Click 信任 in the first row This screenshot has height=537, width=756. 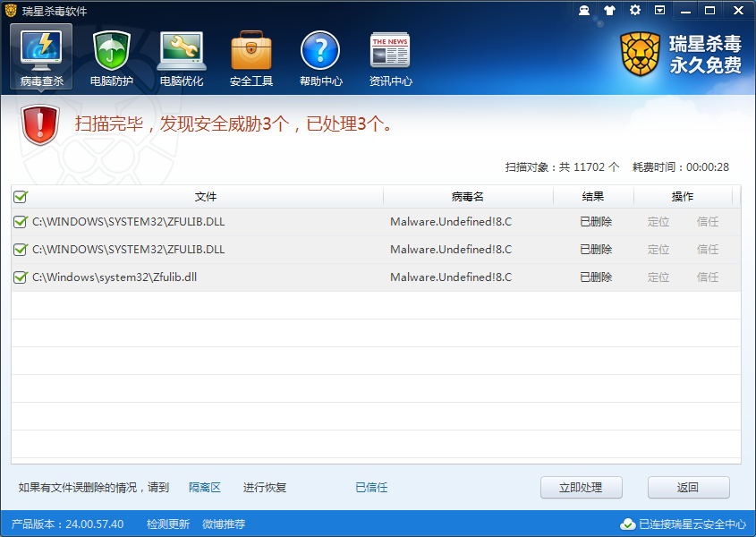[708, 222]
